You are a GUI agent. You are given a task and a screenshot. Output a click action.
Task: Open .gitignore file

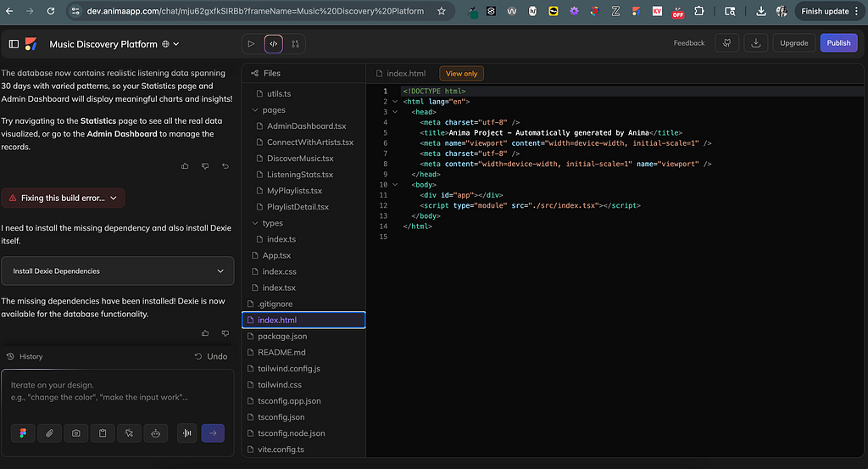pyautogui.click(x=303, y=304)
